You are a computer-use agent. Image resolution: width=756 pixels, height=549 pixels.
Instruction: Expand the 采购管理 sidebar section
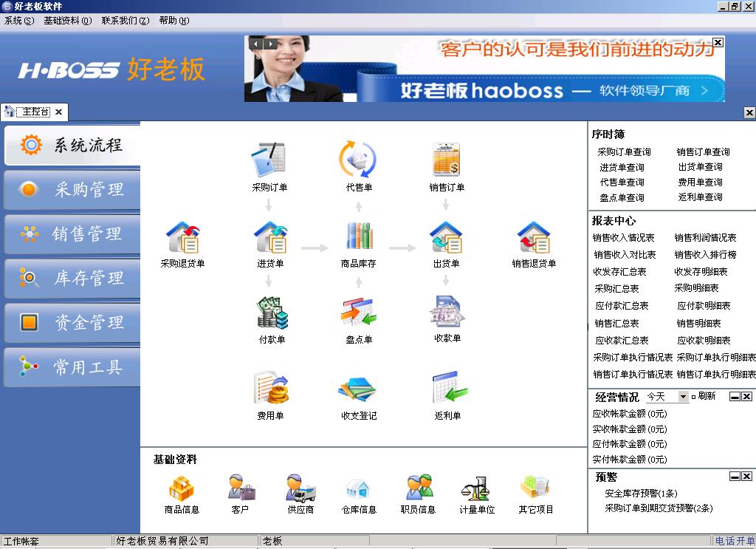click(x=72, y=190)
